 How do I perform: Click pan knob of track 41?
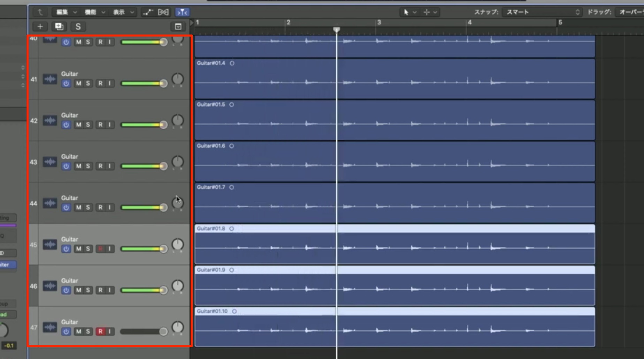[x=178, y=79]
